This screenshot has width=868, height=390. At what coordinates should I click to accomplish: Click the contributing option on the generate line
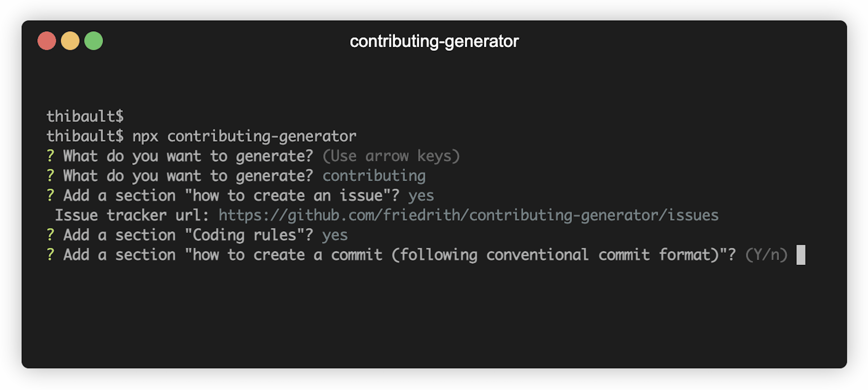tap(374, 175)
